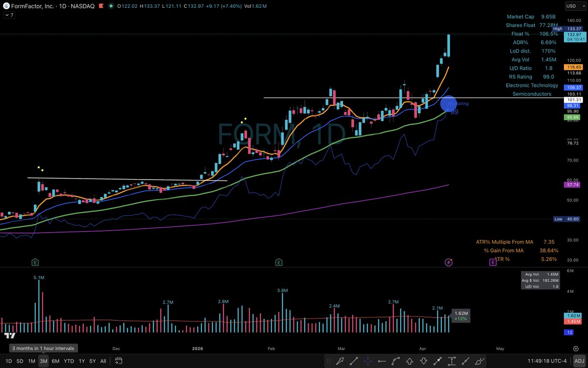The image size is (588, 368).
Task: Click the blue 106.37 moving average label
Action: (574, 87)
